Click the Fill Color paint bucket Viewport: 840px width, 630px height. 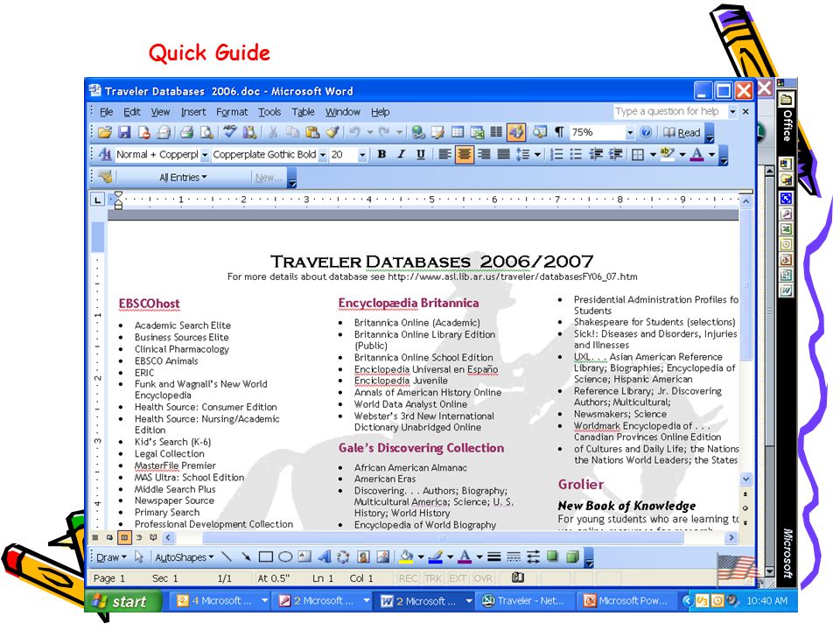tap(407, 557)
